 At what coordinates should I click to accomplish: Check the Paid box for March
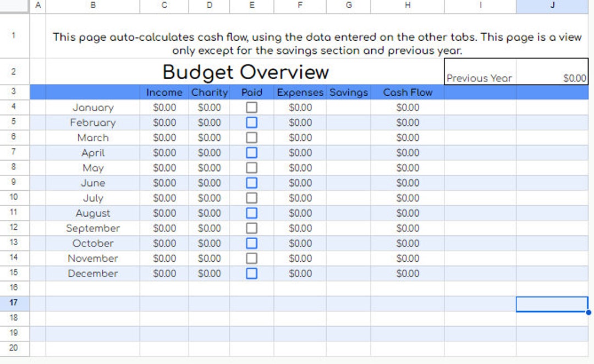(251, 137)
